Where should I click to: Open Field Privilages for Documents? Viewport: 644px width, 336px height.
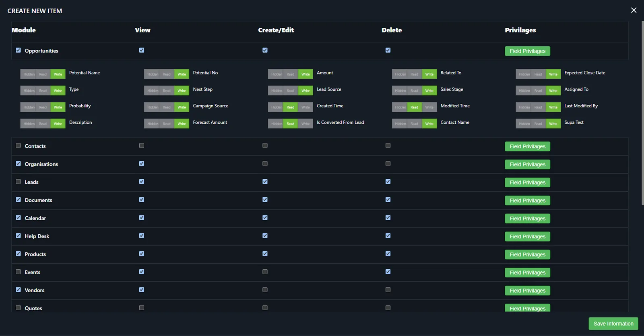(527, 201)
